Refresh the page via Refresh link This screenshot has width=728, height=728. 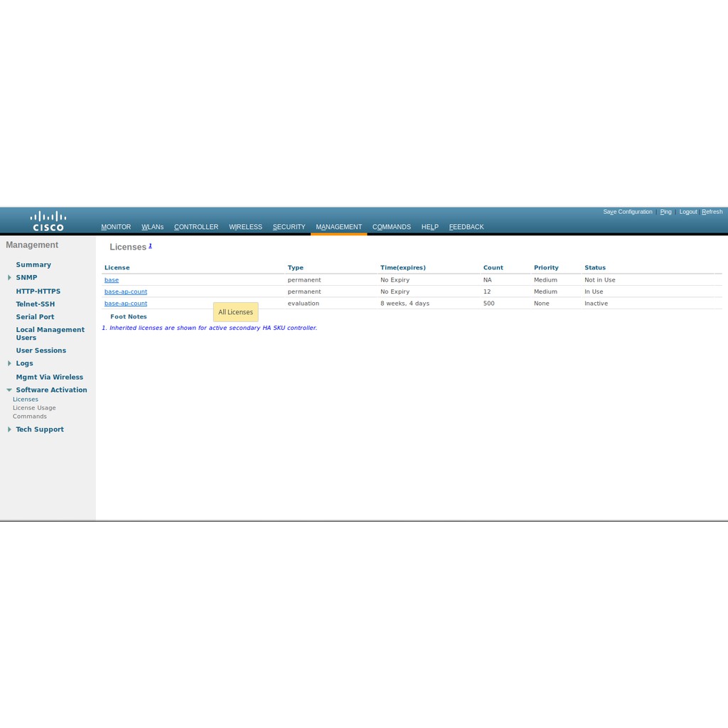pyautogui.click(x=712, y=212)
